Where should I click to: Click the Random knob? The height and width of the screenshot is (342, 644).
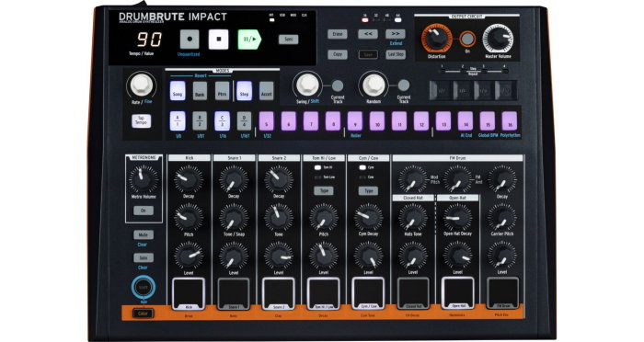tap(374, 85)
